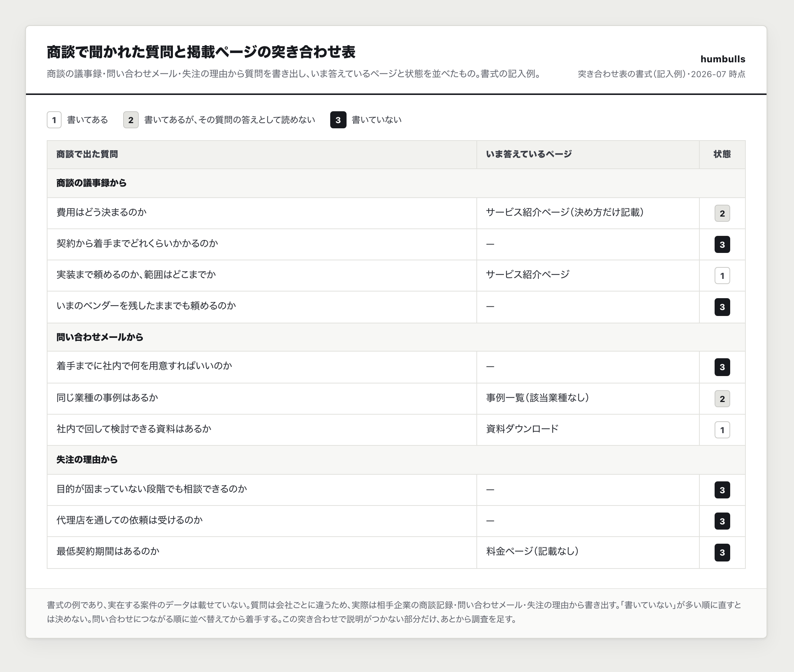Viewport: 794px width, 672px height.
Task: Click the subtitle starting 商談の議事録・問い合わせメール
Action: [294, 74]
